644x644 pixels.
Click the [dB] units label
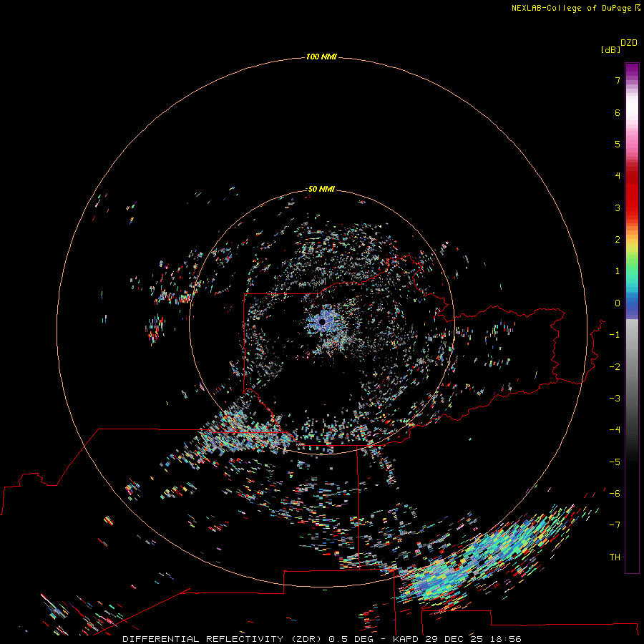point(611,49)
